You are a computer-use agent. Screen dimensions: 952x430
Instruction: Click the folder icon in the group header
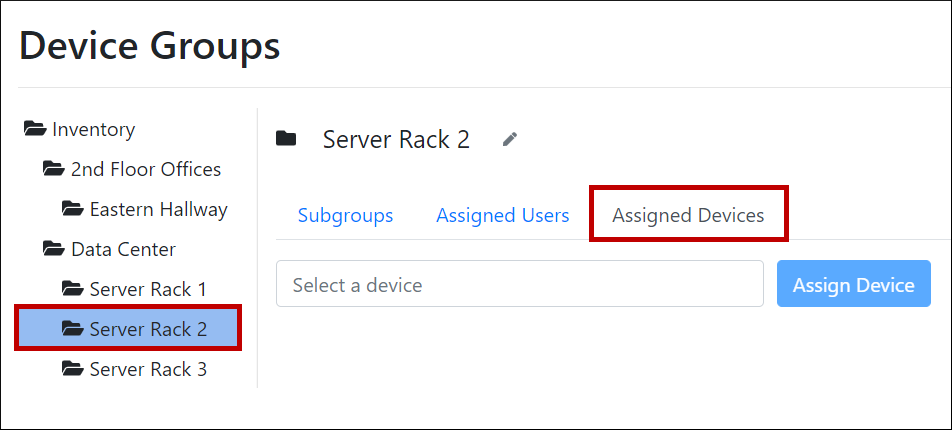click(x=287, y=139)
